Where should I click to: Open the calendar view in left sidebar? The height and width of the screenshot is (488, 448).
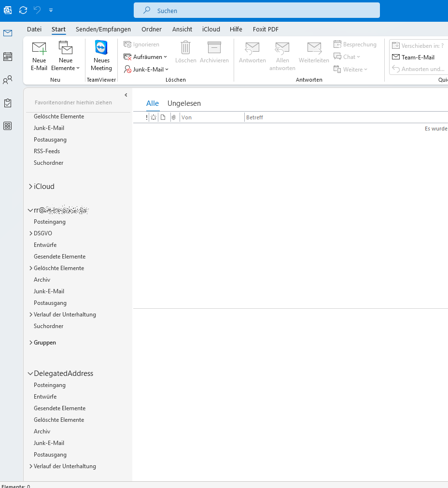(x=8, y=57)
